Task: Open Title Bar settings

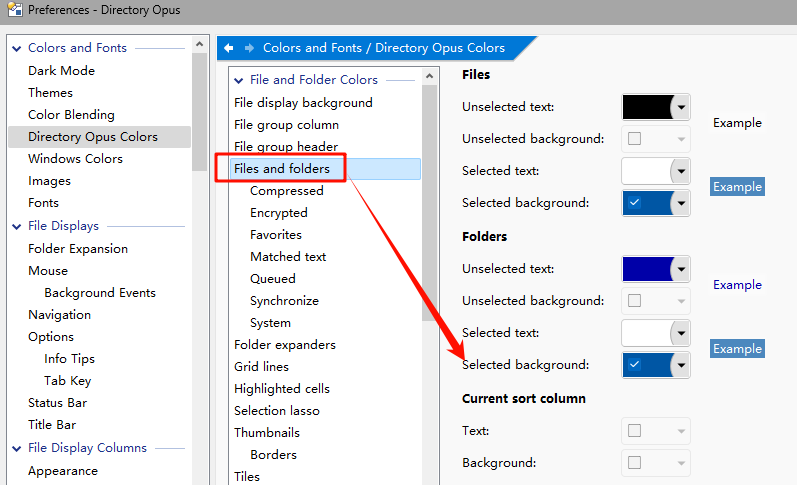Action: pyautogui.click(x=52, y=425)
